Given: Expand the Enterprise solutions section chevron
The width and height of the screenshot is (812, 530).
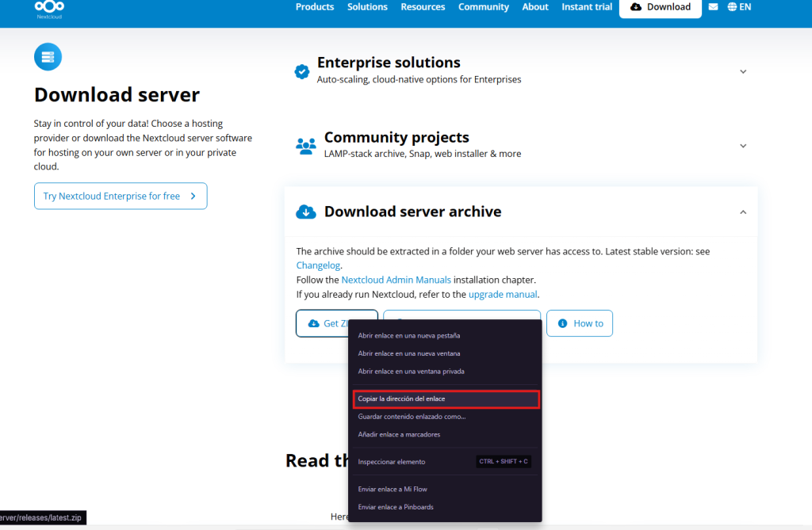Looking at the screenshot, I should tap(743, 71).
